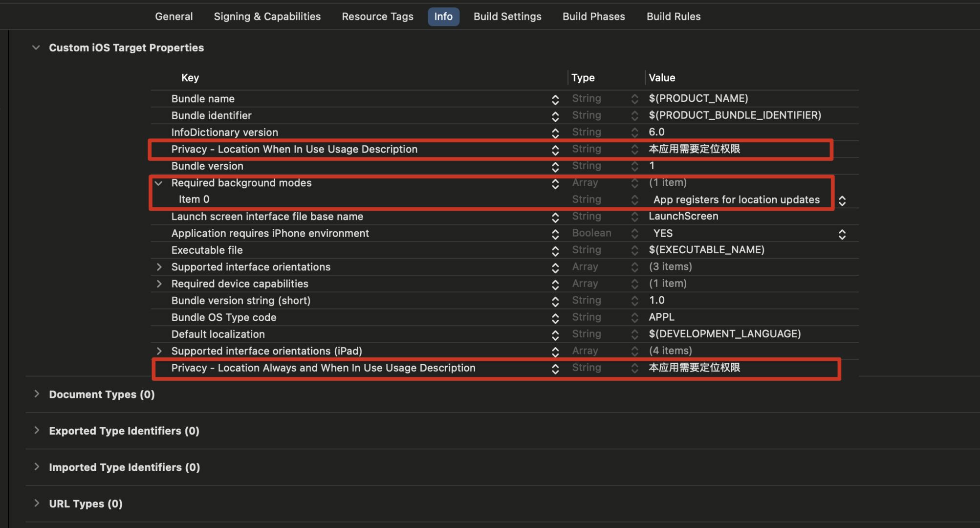Click key stepper for Privacy Location Always row
Image resolution: width=980 pixels, height=528 pixels.
point(555,369)
